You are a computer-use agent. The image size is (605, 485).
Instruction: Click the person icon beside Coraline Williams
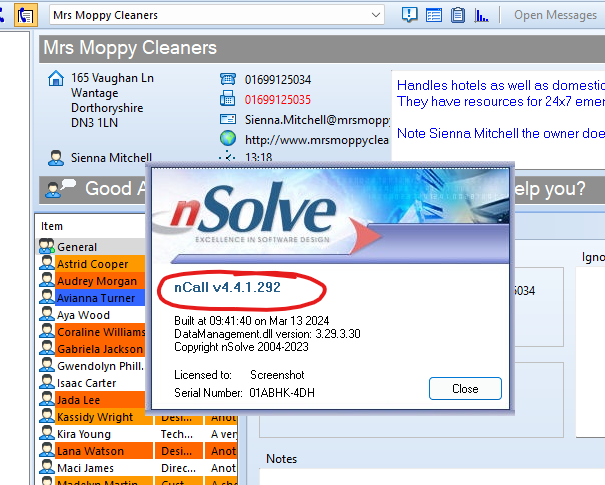[47, 331]
